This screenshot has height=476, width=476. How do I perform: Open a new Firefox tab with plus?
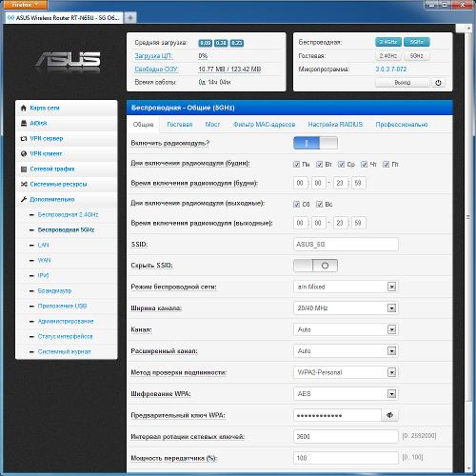click(x=130, y=18)
